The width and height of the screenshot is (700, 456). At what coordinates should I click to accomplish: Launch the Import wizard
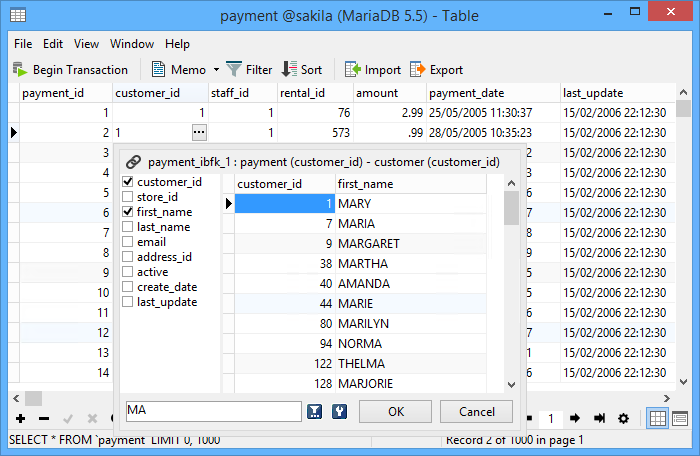click(x=373, y=70)
